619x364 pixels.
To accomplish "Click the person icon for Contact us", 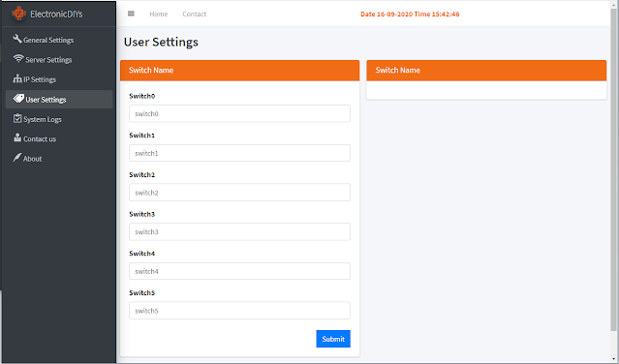I will coord(17,137).
